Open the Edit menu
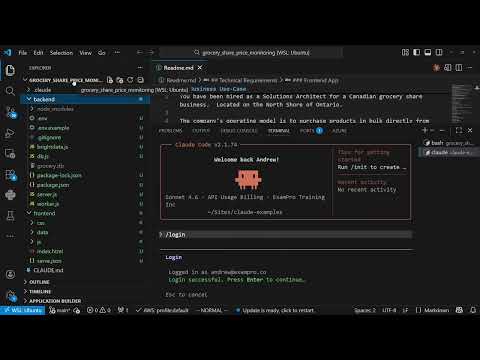 coord(38,53)
